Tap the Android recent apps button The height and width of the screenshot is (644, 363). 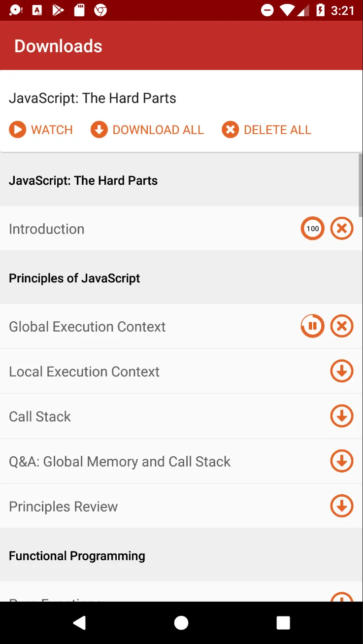[283, 623]
